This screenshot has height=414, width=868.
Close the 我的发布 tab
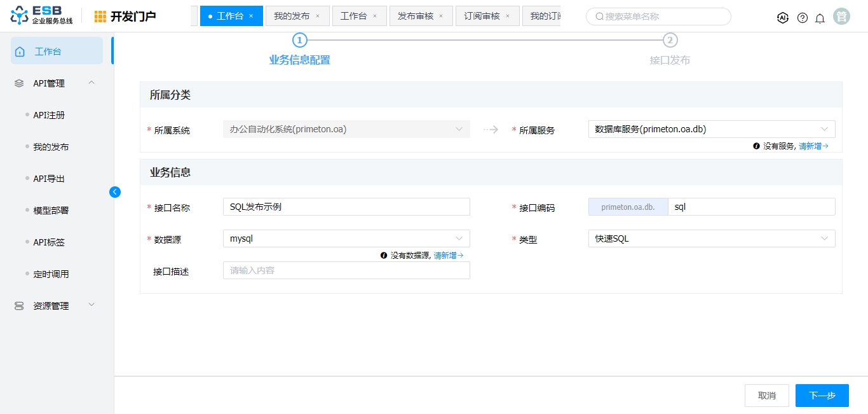(x=318, y=16)
